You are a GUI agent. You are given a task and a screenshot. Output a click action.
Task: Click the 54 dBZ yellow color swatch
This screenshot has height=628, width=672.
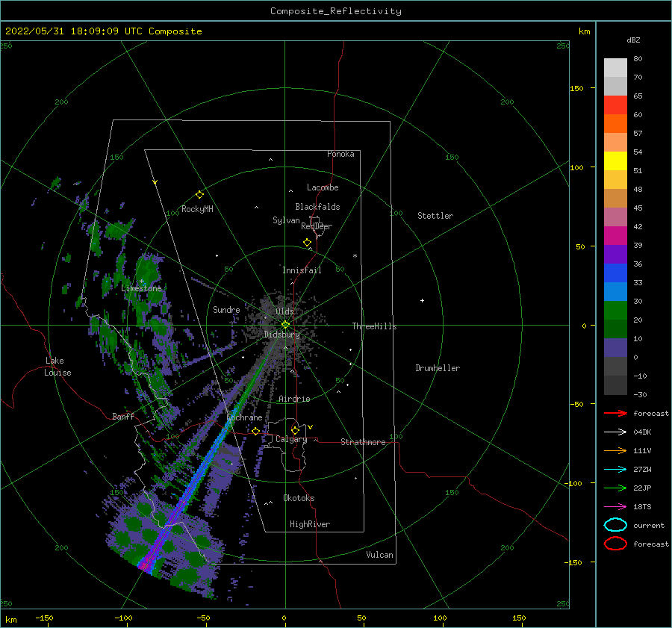pos(615,161)
